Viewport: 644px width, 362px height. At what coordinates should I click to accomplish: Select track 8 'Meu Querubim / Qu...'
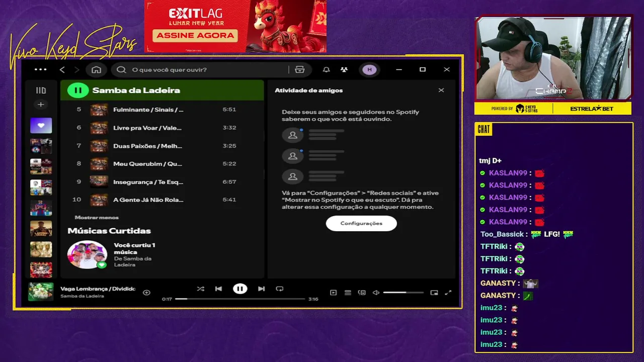point(162,163)
